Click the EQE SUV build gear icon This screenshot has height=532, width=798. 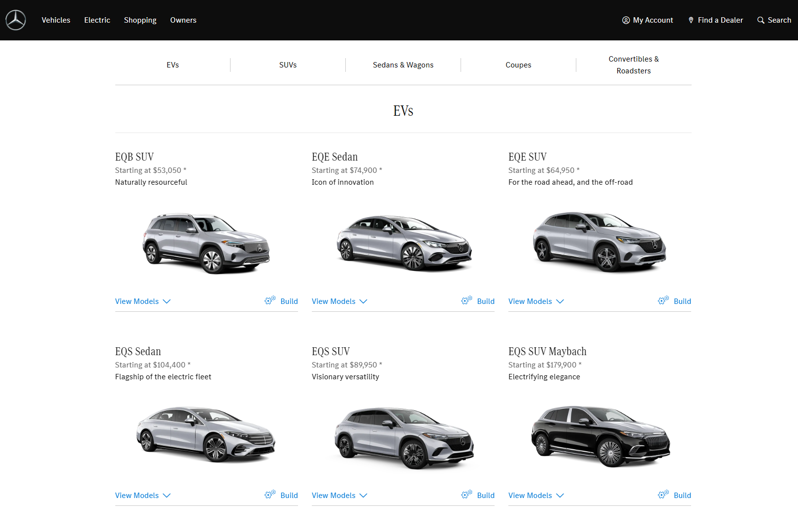pos(663,300)
